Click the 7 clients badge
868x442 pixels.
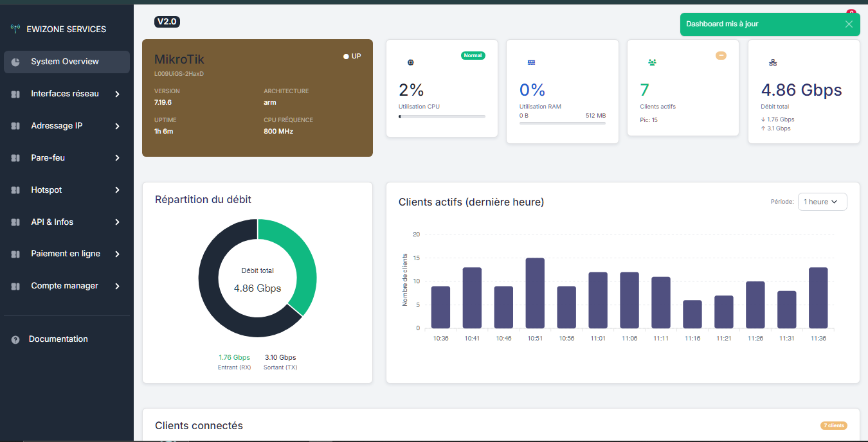833,425
